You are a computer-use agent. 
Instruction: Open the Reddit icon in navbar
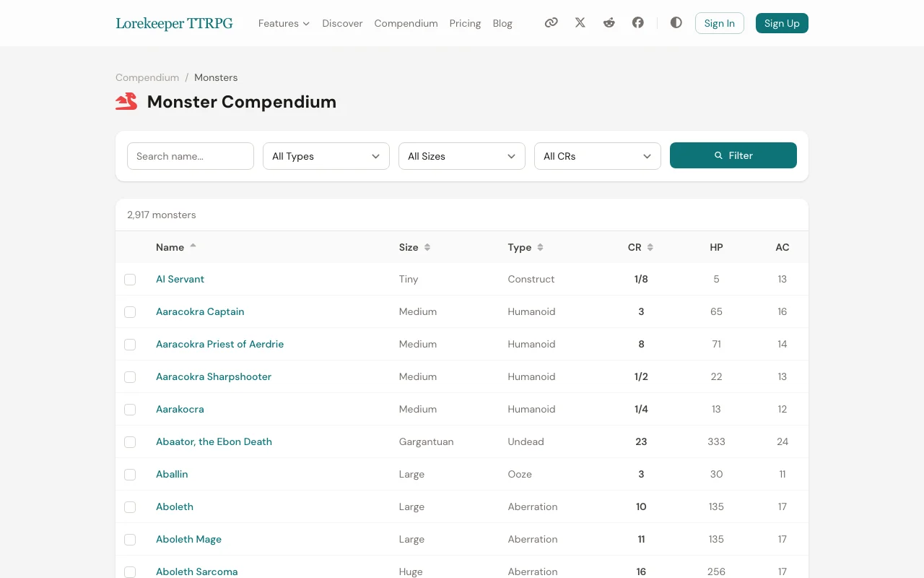609,22
